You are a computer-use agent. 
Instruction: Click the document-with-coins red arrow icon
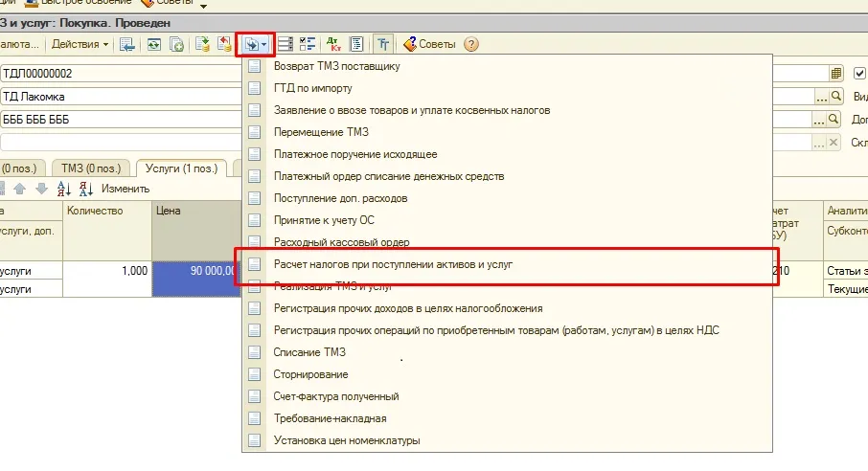click(x=225, y=44)
